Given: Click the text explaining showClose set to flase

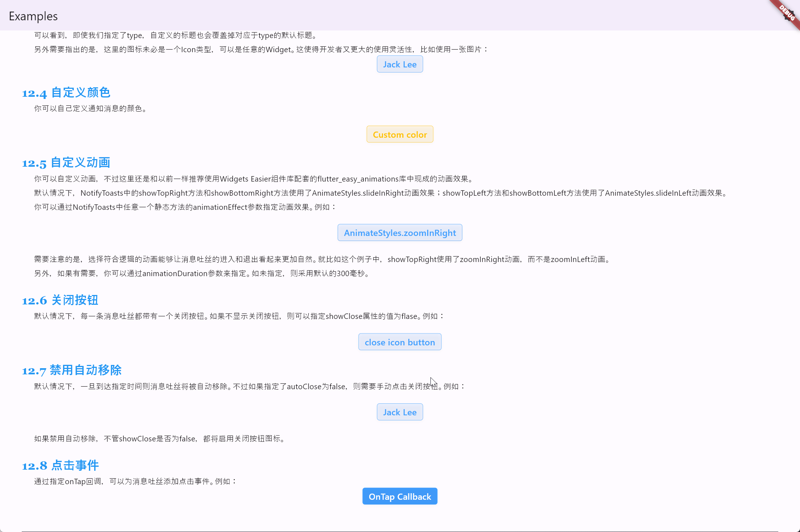Looking at the screenshot, I should pyautogui.click(x=239, y=316).
